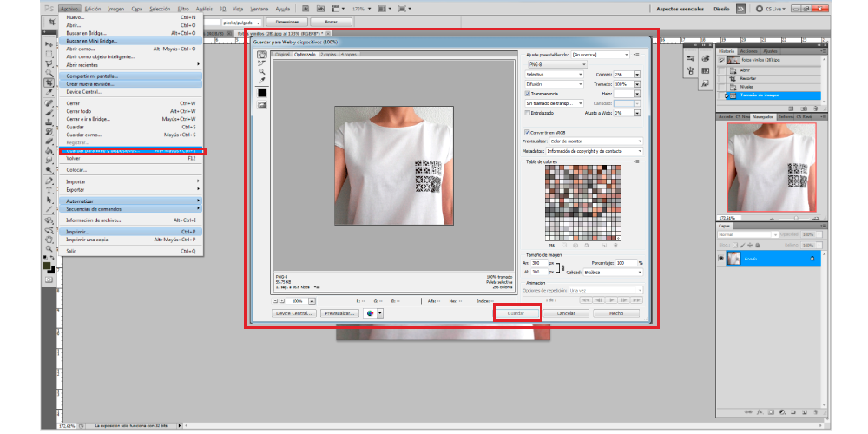Switch to the 2 copias preview tab
Image resolution: width=868 pixels, height=434 pixels.
[x=328, y=54]
